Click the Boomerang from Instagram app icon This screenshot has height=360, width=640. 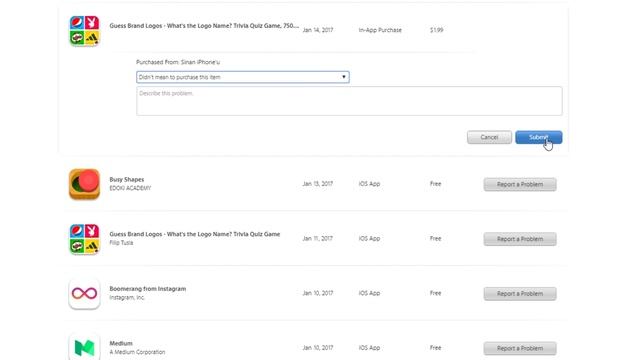coord(84,293)
